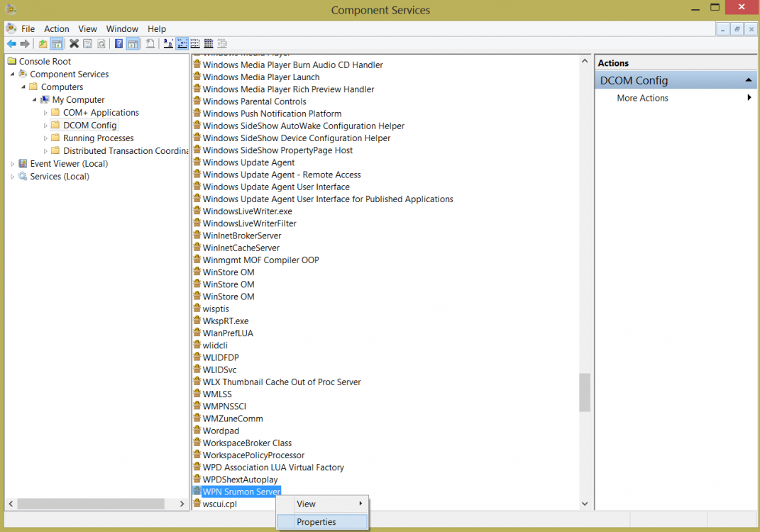Open the Window menu
The height and width of the screenshot is (532, 760).
122,29
